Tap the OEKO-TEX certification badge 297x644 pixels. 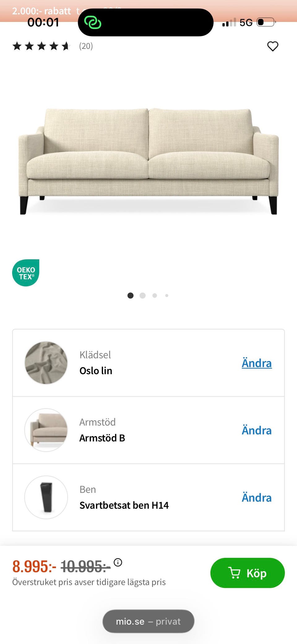point(26,273)
